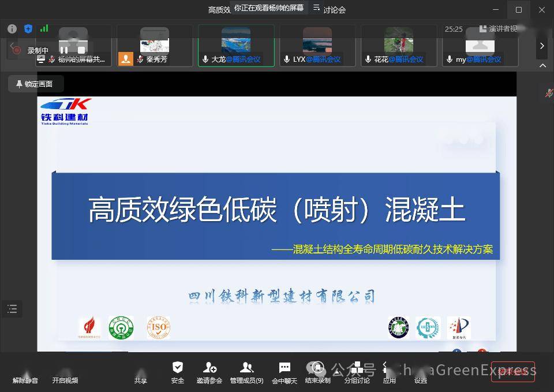Pause the ongoing recording
The width and height of the screenshot is (554, 392).
click(64, 50)
